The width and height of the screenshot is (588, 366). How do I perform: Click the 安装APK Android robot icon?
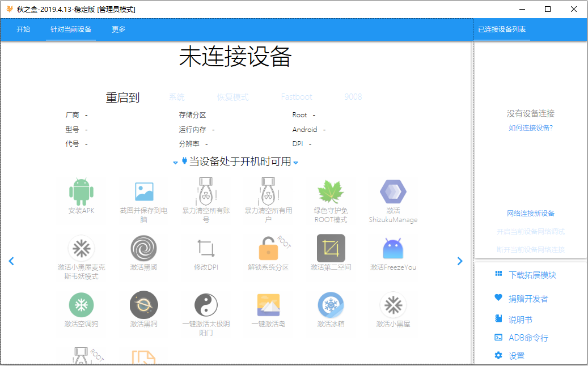[81, 191]
